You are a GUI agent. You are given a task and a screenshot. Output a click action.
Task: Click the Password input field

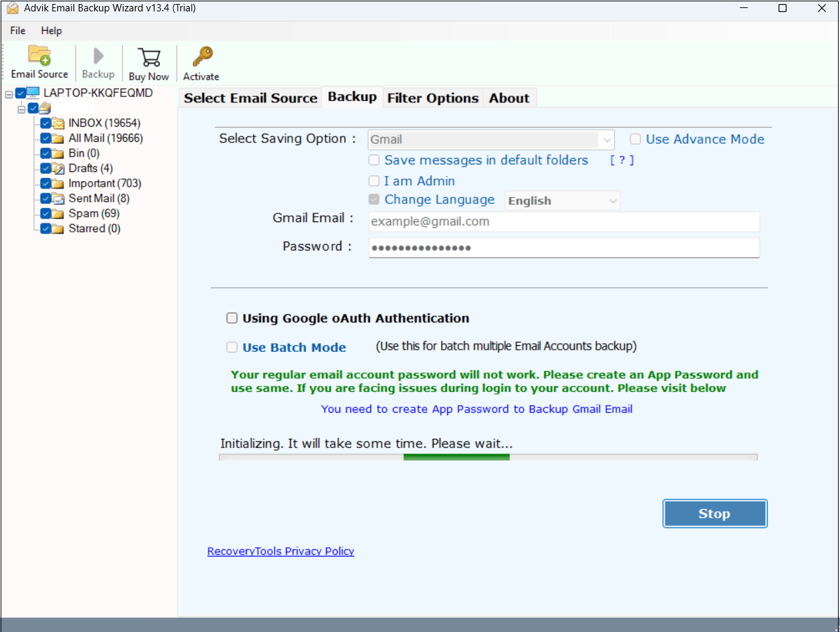click(x=564, y=247)
